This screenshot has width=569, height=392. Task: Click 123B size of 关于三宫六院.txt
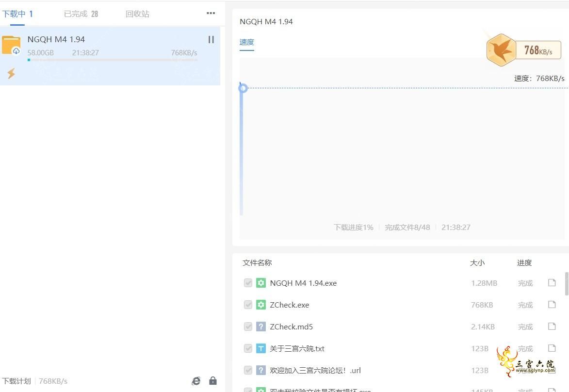point(480,348)
